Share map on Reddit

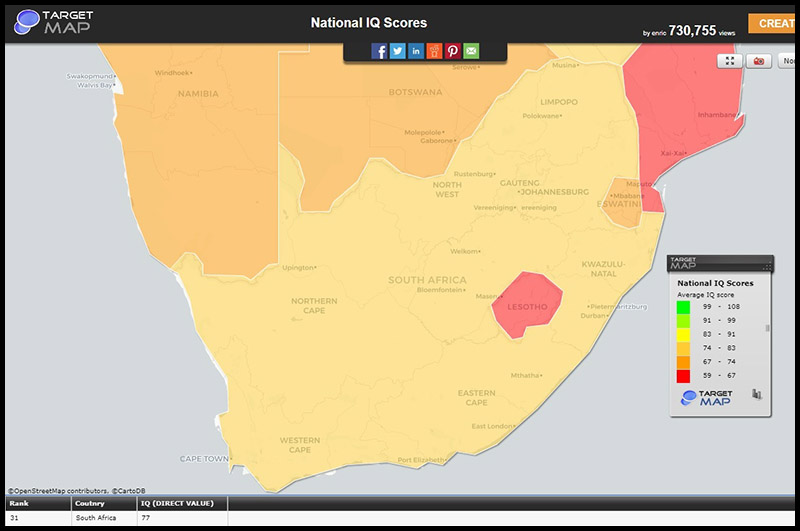click(434, 51)
